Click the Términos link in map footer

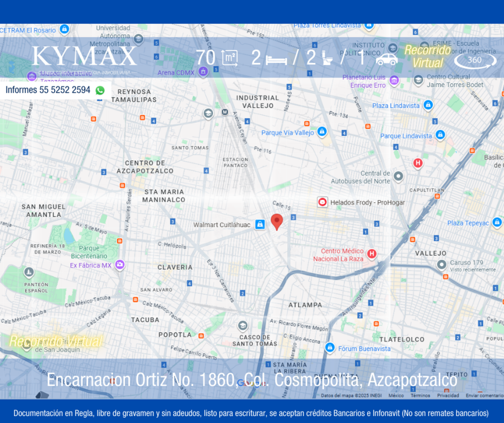coord(420,395)
